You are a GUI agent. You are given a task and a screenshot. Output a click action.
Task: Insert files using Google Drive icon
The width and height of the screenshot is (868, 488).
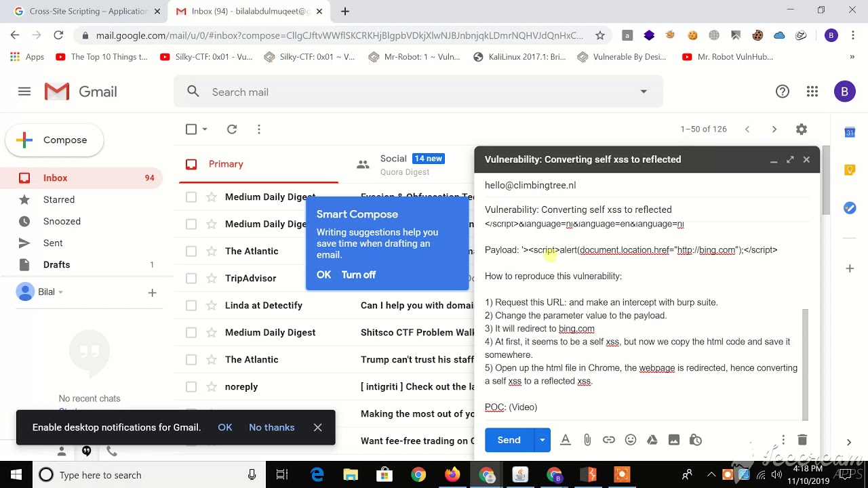tap(652, 440)
